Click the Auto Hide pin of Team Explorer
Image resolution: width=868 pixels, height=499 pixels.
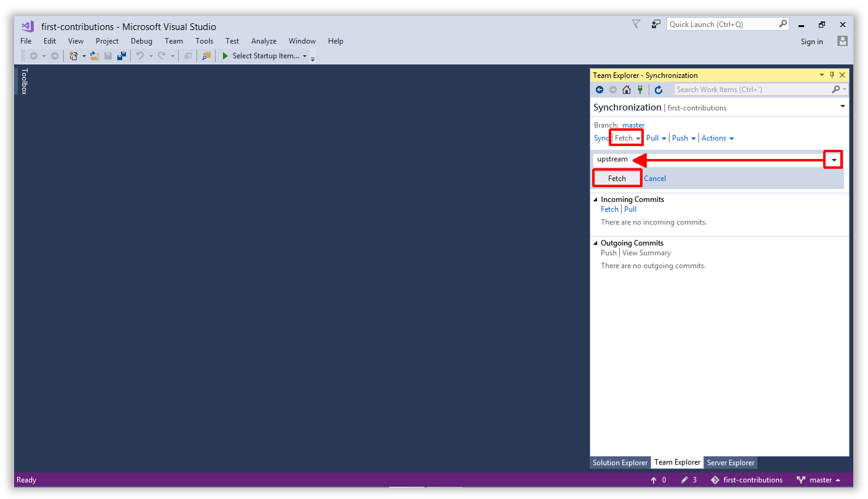(832, 75)
